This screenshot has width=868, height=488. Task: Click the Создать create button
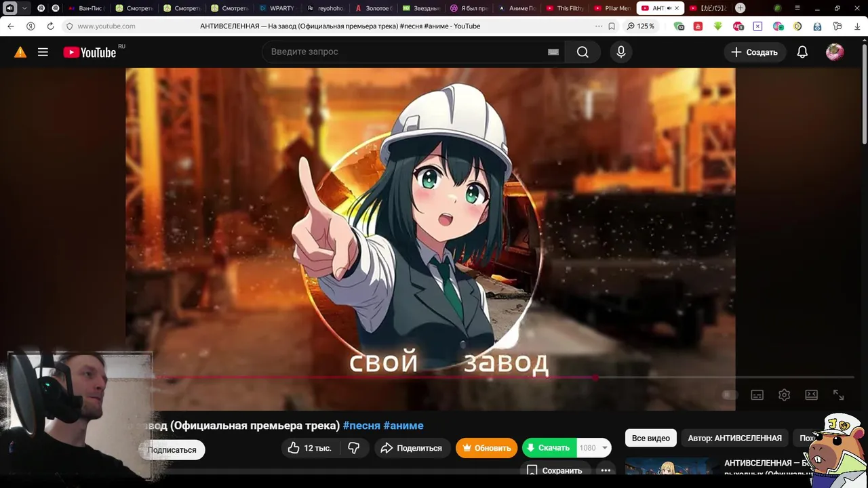(x=755, y=52)
